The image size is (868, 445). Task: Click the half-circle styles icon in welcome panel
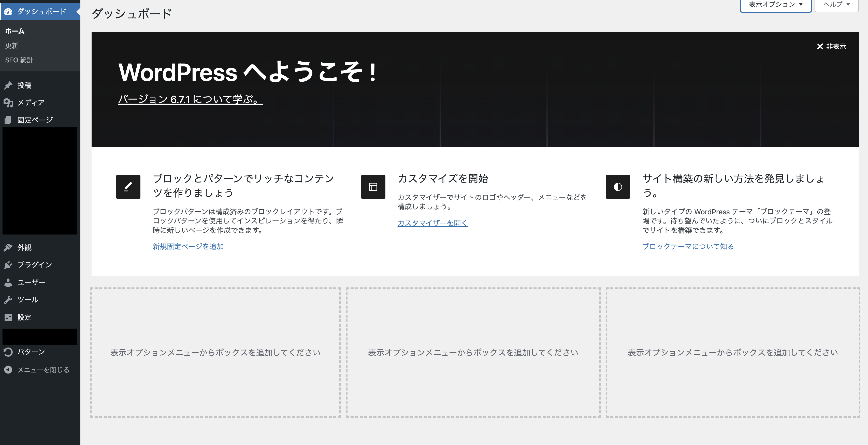coord(618,187)
